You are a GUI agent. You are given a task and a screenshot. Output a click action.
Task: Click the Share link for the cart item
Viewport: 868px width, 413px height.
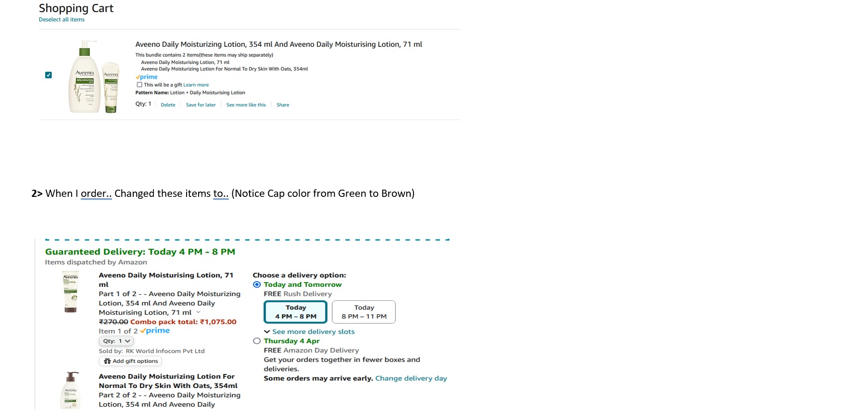pyautogui.click(x=283, y=105)
